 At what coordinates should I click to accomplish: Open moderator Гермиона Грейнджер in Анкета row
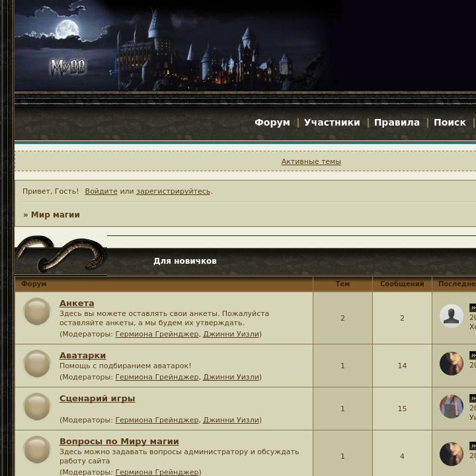click(x=157, y=334)
